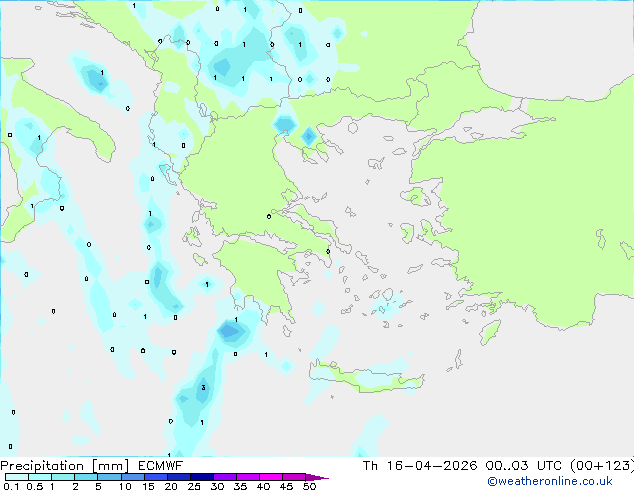Click the '(00+123)' forecast offset text
This screenshot has width=634, height=490.
pos(602,466)
